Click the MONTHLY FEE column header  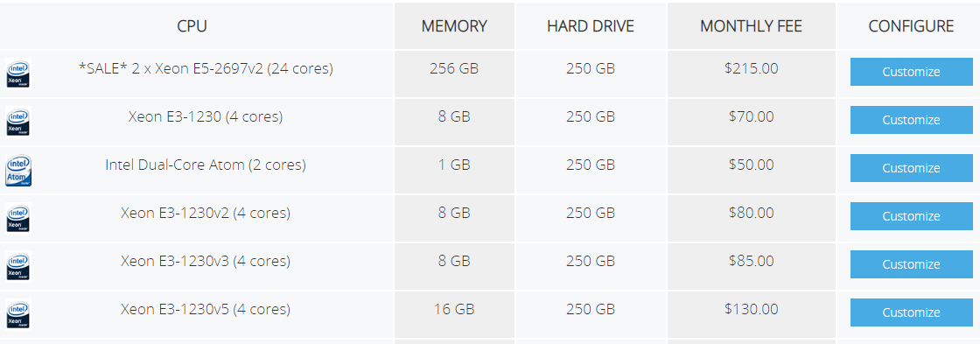coord(752,26)
